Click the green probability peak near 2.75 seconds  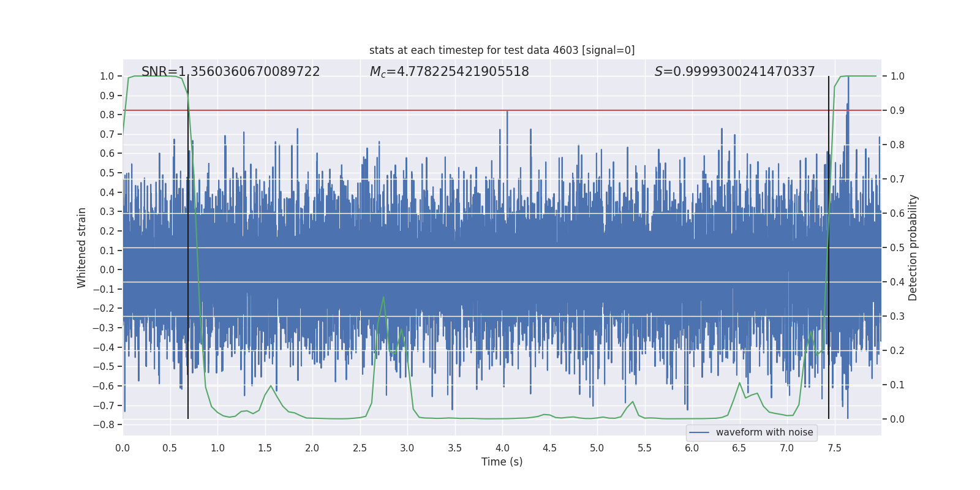pos(383,298)
